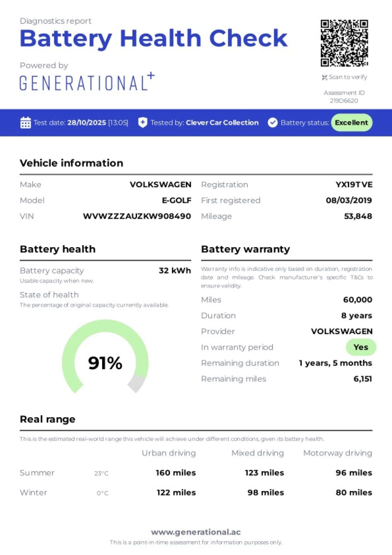This screenshot has width=392, height=555.
Task: Select the summer mixed range 123 miles
Action: (265, 473)
